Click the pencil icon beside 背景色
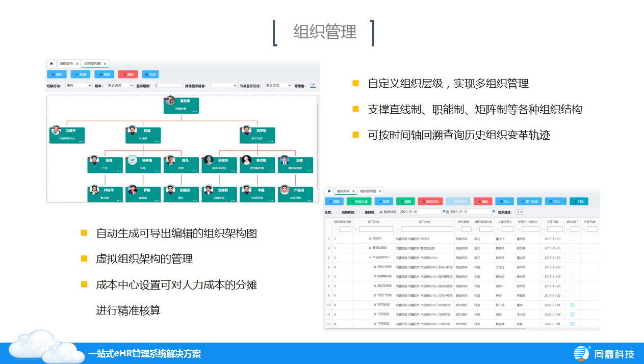Image resolution: width=644 pixels, height=364 pixels. 313,86
